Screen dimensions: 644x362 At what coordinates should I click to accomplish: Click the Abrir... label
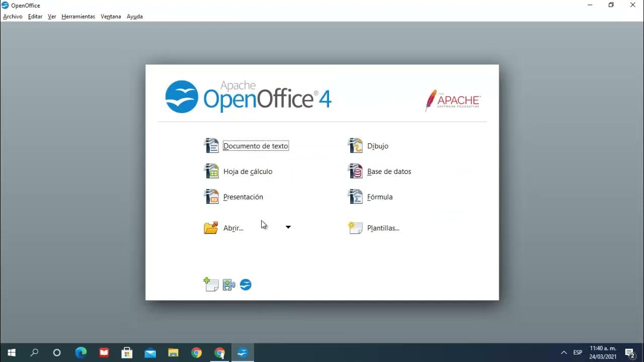pyautogui.click(x=233, y=228)
